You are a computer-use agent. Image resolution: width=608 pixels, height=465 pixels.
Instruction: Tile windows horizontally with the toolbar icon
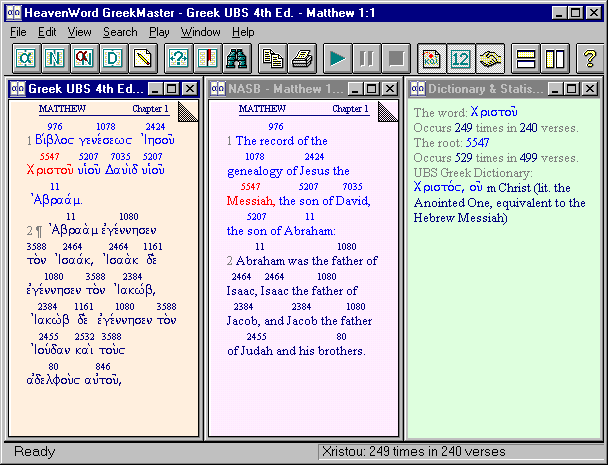[x=526, y=59]
